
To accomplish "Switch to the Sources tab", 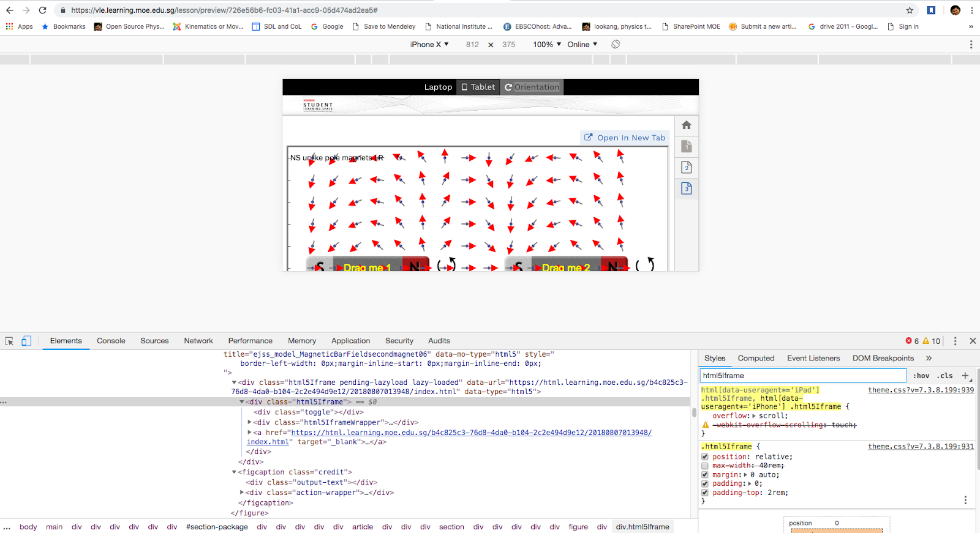I will click(154, 341).
